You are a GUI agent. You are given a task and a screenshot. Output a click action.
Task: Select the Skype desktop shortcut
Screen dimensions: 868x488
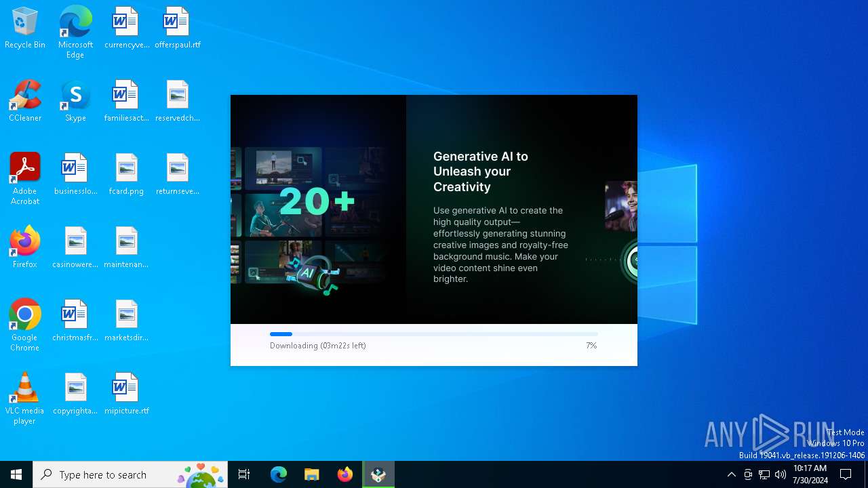pyautogui.click(x=75, y=102)
